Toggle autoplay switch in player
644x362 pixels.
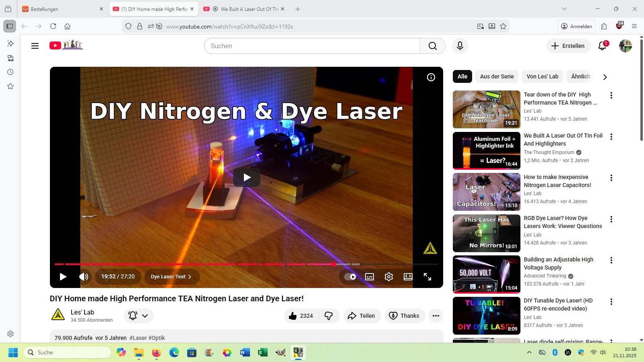point(350,277)
